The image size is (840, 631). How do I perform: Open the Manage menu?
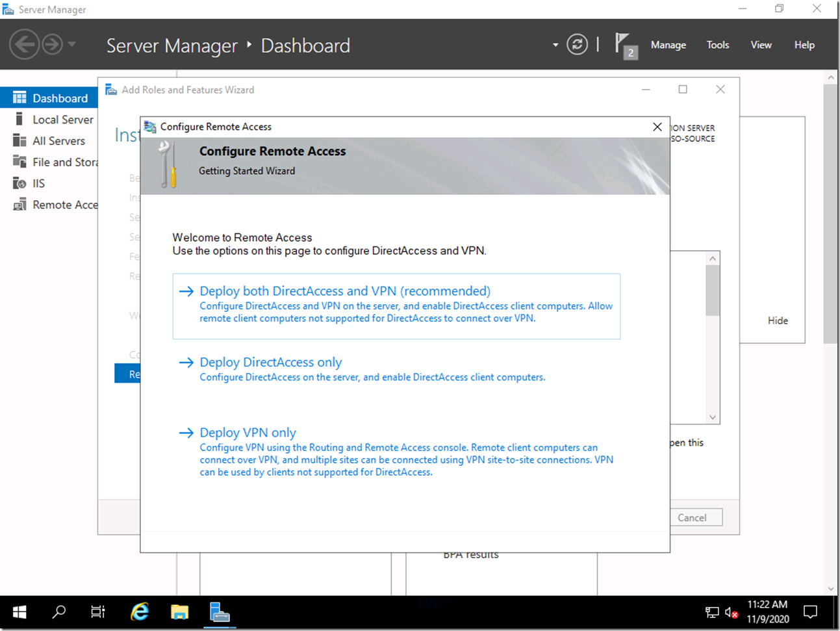(x=668, y=45)
